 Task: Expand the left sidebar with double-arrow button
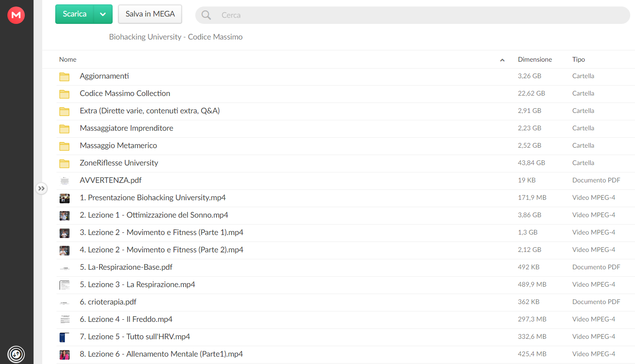pyautogui.click(x=41, y=189)
